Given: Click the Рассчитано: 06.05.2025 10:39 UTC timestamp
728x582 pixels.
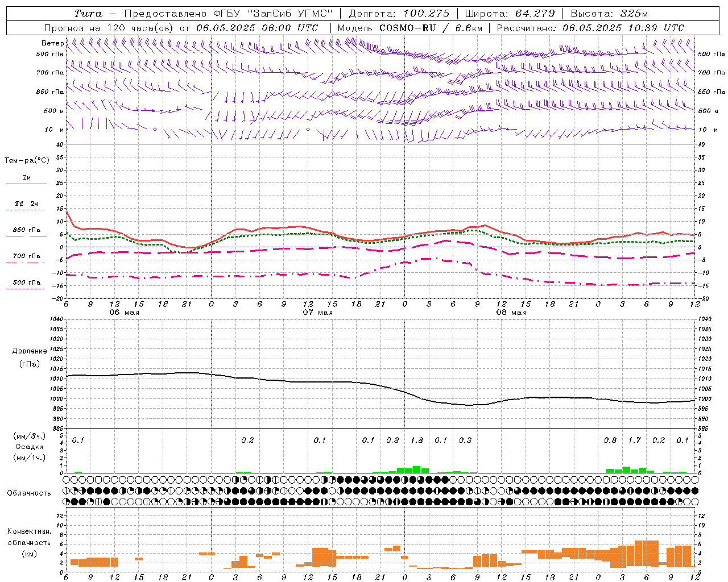Looking at the screenshot, I should 590,28.
